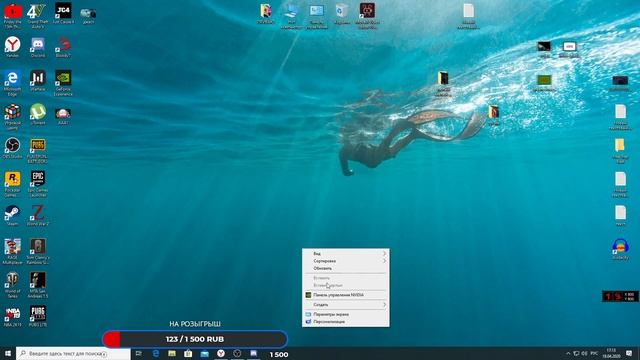
Task: Switch to Yandex browser on the taskbar
Action: [x=221, y=353]
